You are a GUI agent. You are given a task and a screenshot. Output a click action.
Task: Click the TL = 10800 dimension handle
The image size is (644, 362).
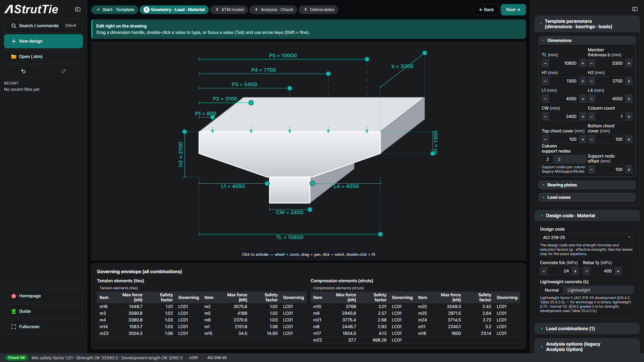pyautogui.click(x=380, y=234)
